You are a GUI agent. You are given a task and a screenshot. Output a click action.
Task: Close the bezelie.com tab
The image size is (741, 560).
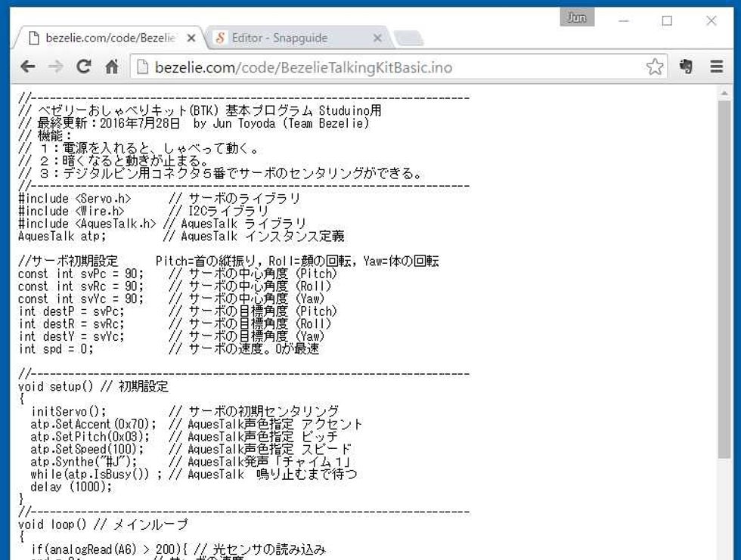tap(191, 38)
